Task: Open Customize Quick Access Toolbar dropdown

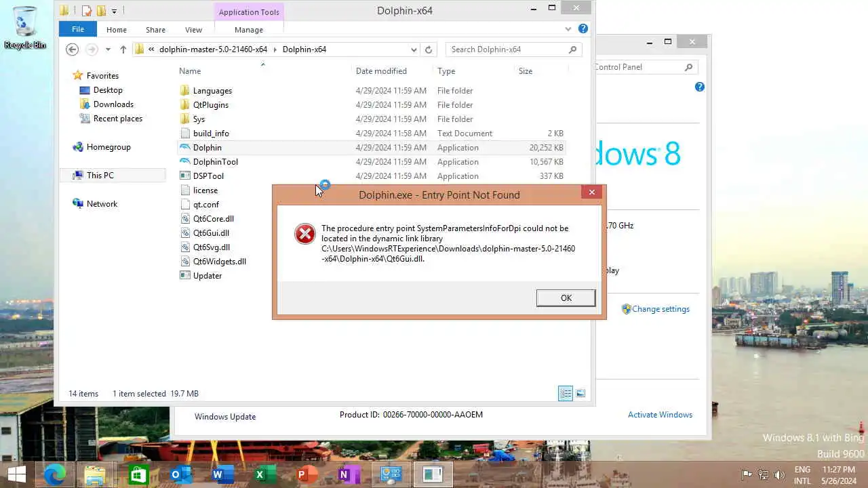Action: [114, 11]
